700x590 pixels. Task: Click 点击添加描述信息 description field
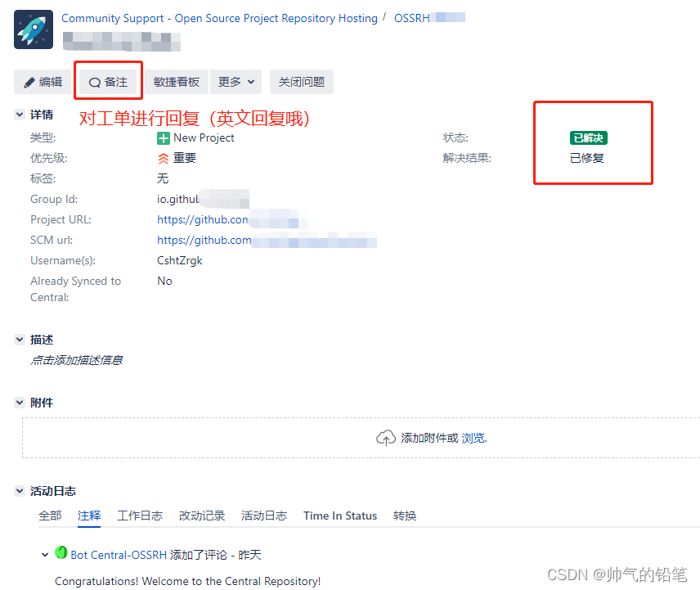click(x=76, y=360)
